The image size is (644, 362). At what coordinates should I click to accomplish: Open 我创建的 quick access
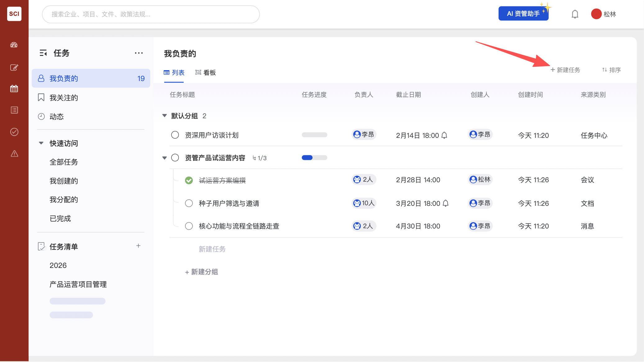coord(64,181)
